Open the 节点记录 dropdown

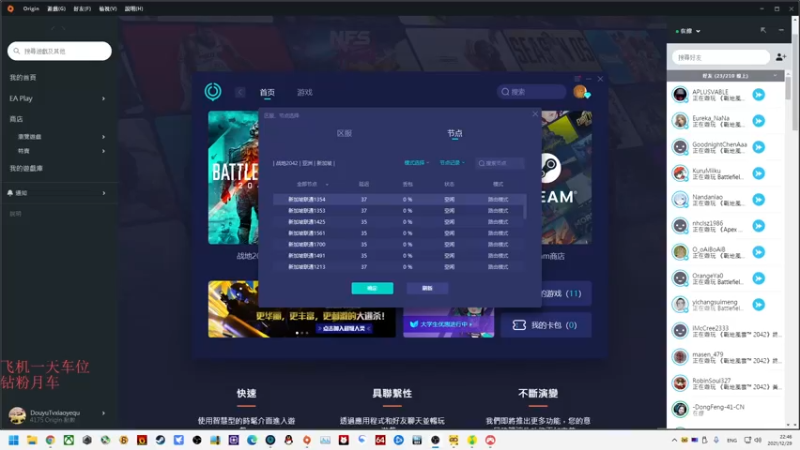(x=452, y=163)
